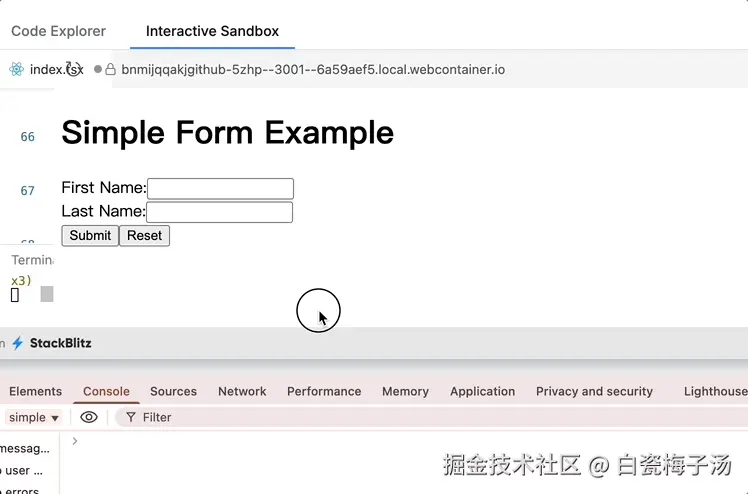The image size is (748, 494).
Task: Open the Memory devtools tab
Action: (x=405, y=391)
